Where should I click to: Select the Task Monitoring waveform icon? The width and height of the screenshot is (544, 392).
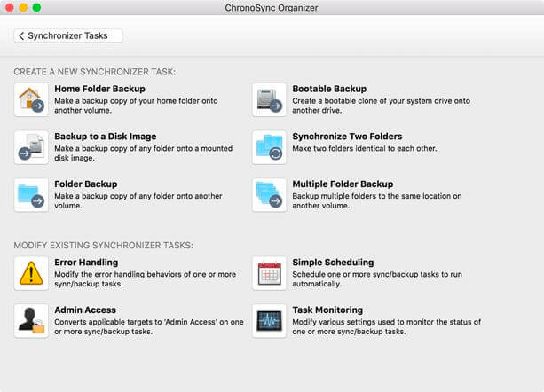pyautogui.click(x=269, y=321)
